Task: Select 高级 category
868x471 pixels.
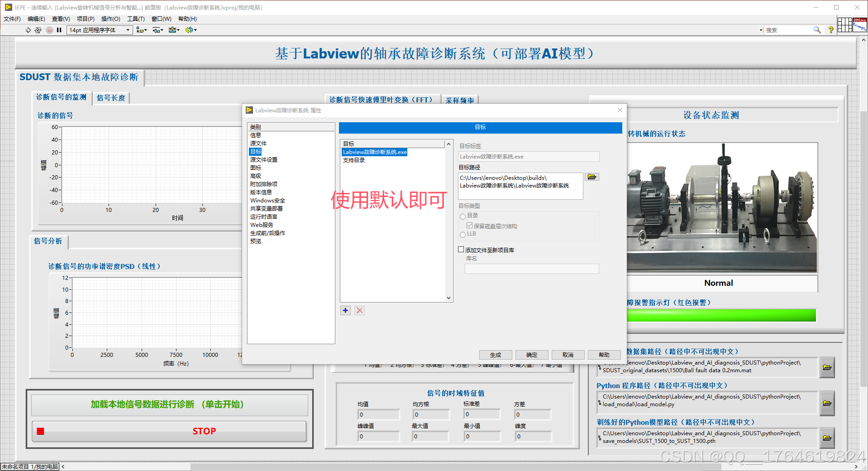Action: (x=256, y=176)
